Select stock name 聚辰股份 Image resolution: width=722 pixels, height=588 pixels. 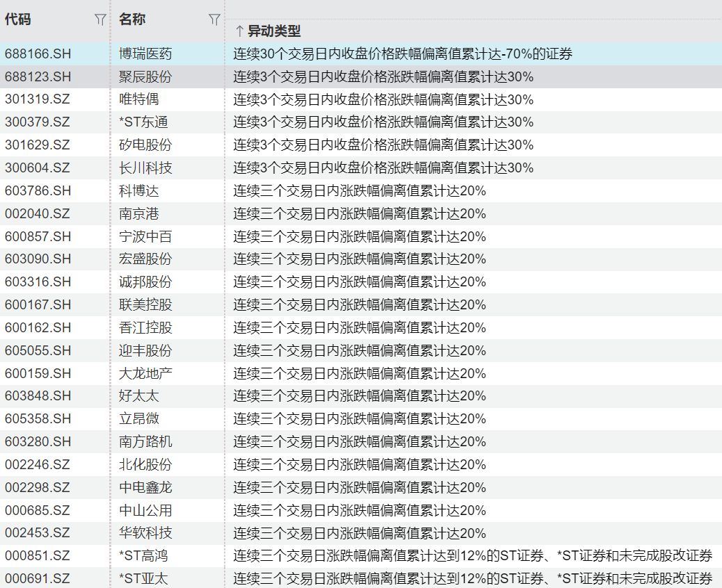[145, 76]
